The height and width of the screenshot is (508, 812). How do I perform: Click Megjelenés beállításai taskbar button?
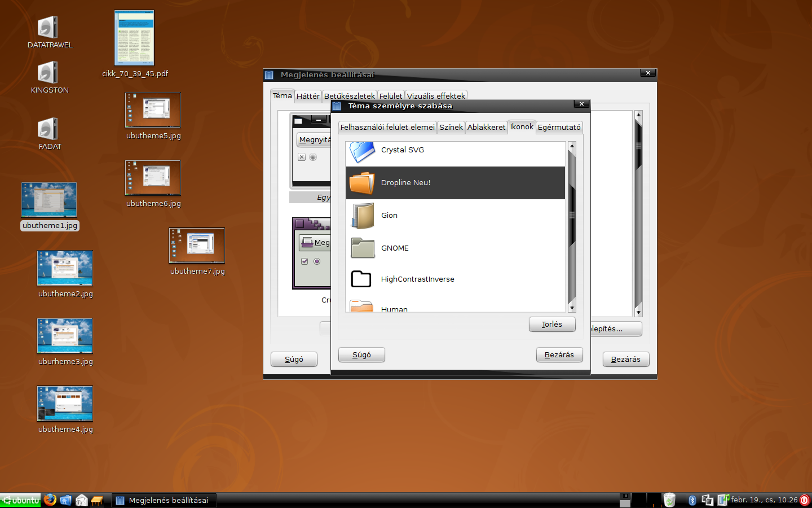coord(164,500)
